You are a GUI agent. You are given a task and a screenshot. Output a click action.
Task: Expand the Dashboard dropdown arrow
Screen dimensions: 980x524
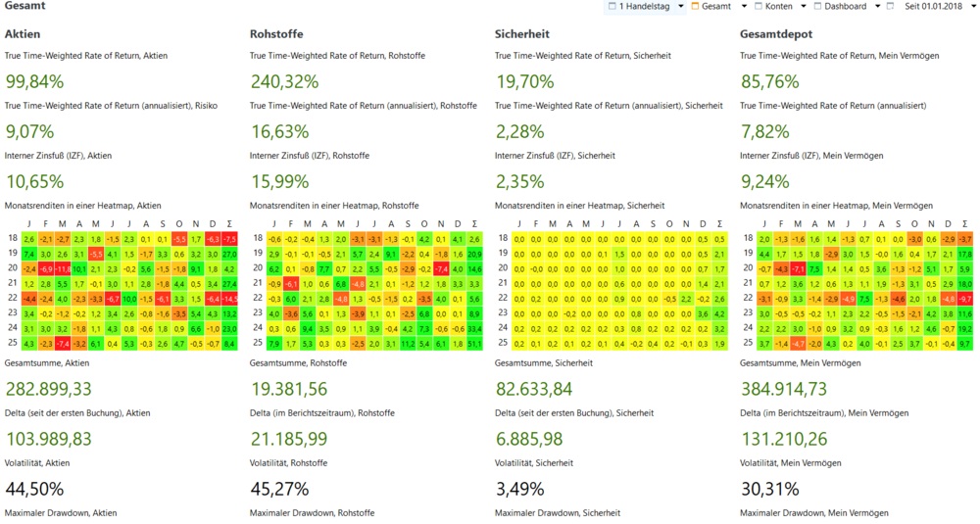(877, 6)
